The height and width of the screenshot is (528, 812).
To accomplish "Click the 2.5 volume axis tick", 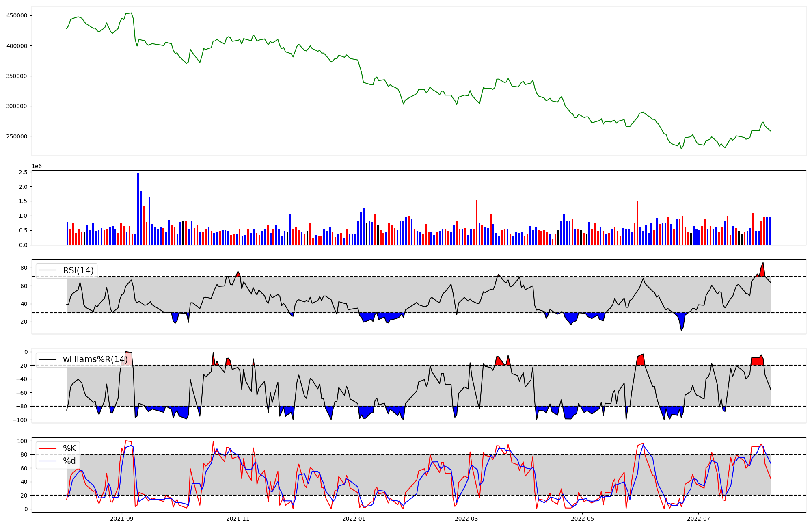I will [23, 172].
